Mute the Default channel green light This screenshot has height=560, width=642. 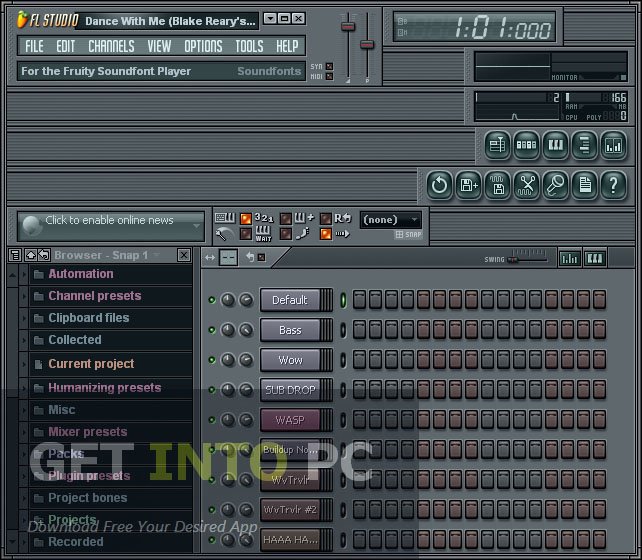coord(212,300)
